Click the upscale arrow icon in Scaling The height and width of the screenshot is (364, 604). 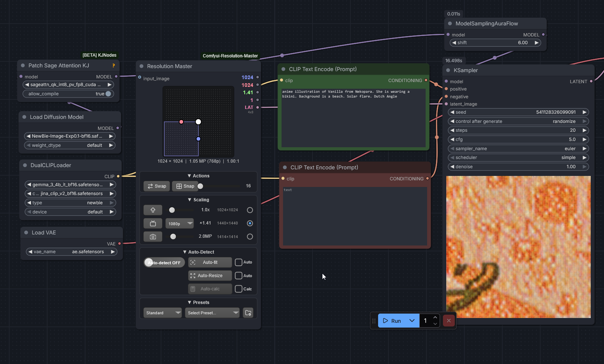coord(153,210)
